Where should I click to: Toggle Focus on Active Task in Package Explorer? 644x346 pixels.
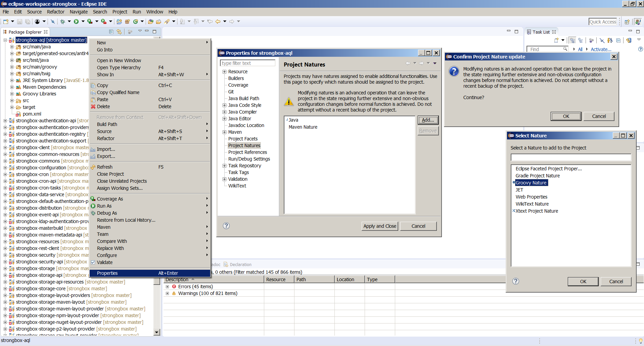(x=130, y=32)
